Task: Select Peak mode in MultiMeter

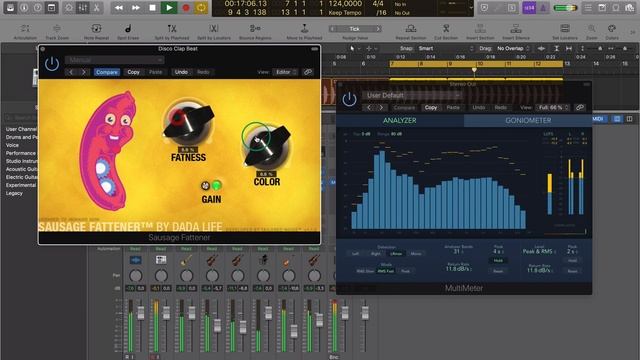Action: click(x=405, y=271)
